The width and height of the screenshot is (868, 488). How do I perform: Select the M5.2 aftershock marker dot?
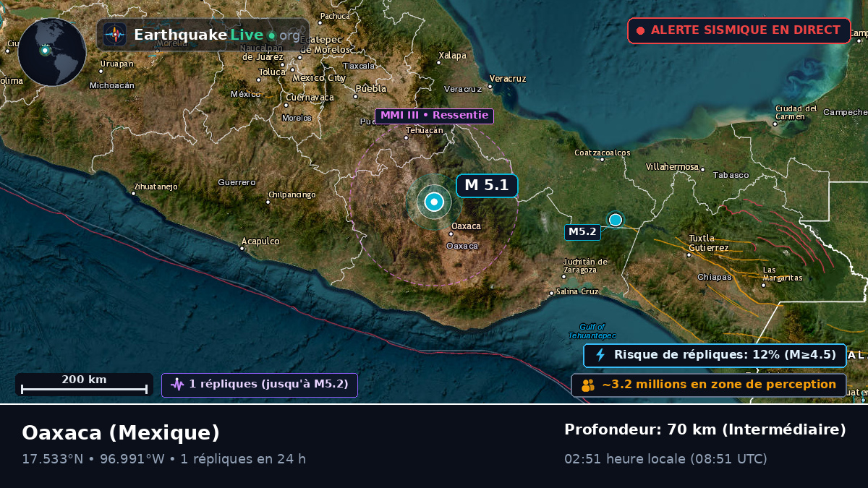point(616,220)
